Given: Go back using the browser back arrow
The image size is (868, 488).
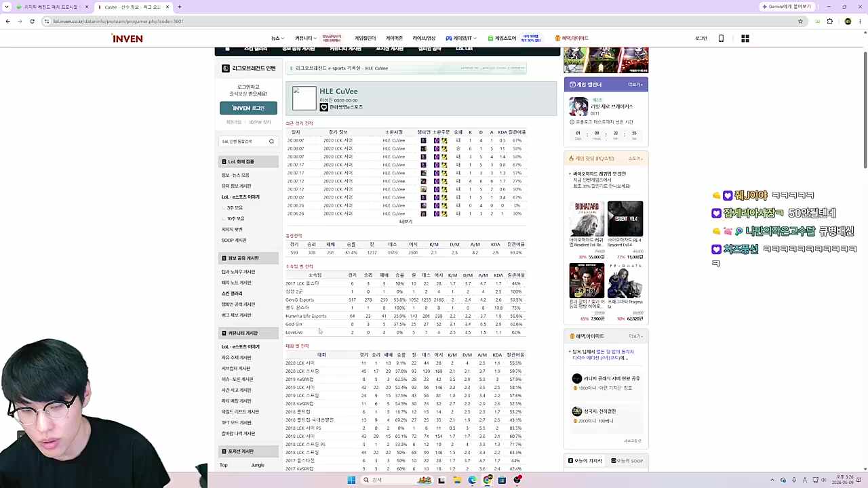Looking at the screenshot, I should (7, 21).
